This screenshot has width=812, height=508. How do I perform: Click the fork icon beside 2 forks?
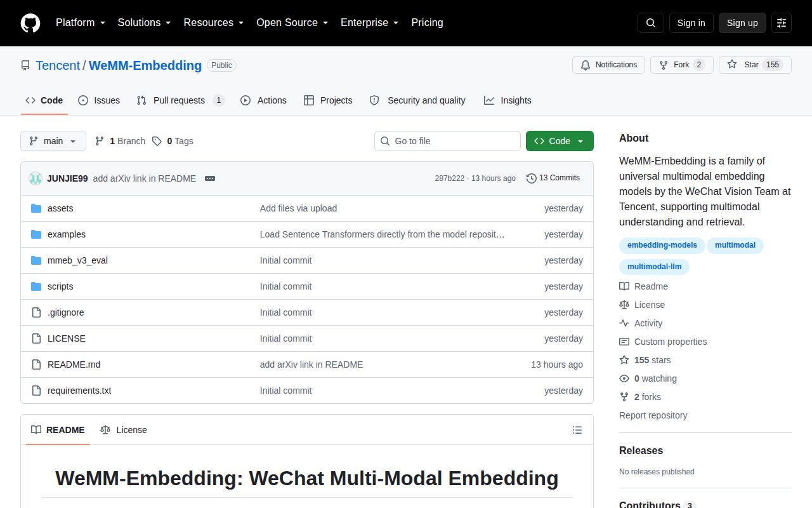tap(624, 397)
